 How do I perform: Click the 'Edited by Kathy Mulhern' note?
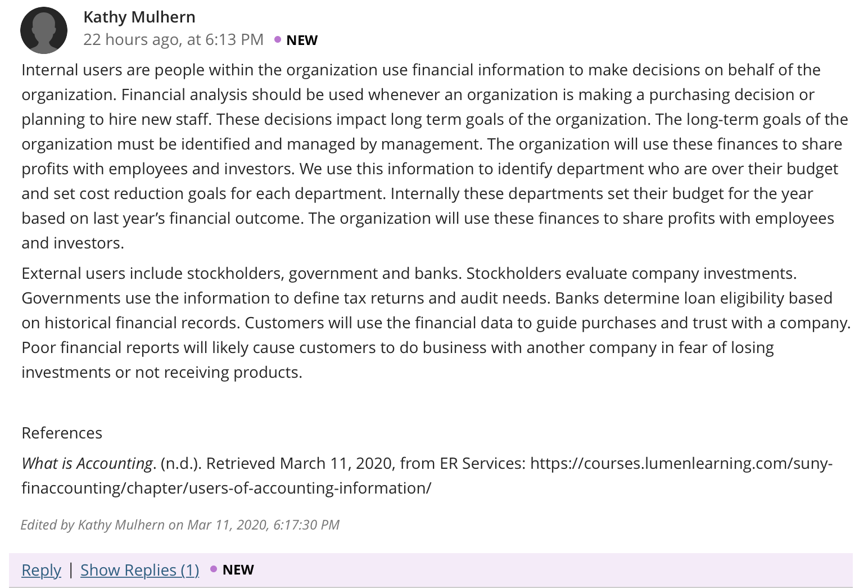180,524
